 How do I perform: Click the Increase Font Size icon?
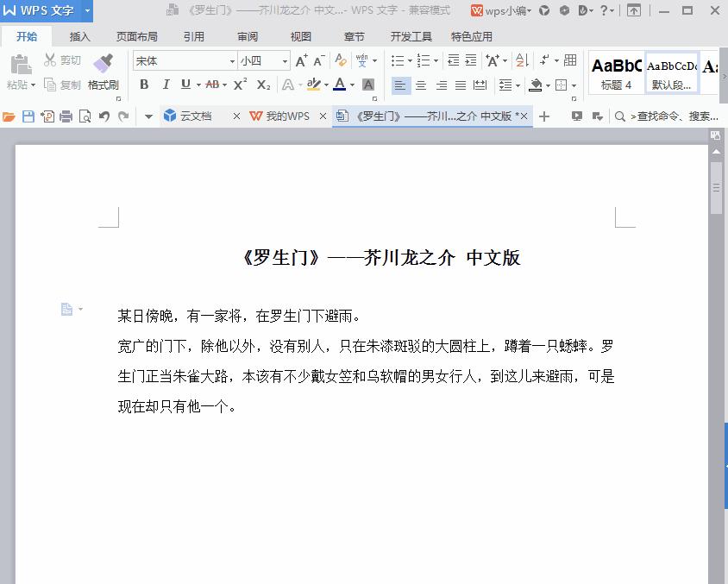[x=301, y=61]
